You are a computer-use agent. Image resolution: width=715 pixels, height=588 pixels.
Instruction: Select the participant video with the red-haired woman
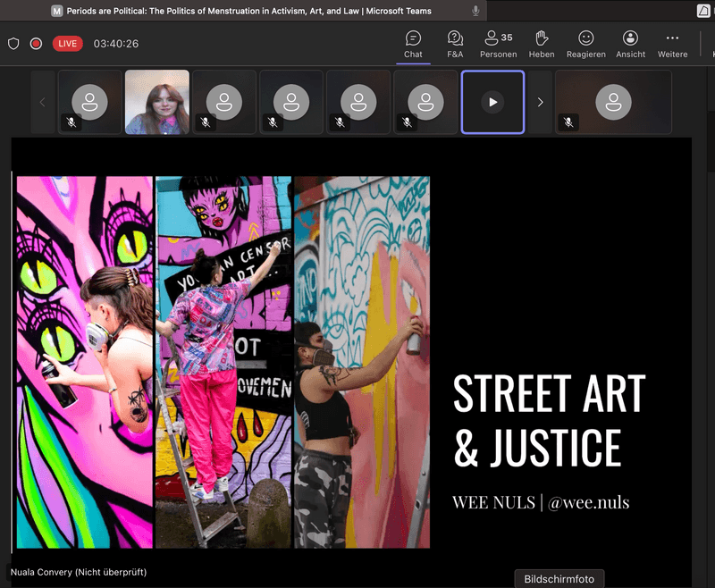click(x=157, y=102)
